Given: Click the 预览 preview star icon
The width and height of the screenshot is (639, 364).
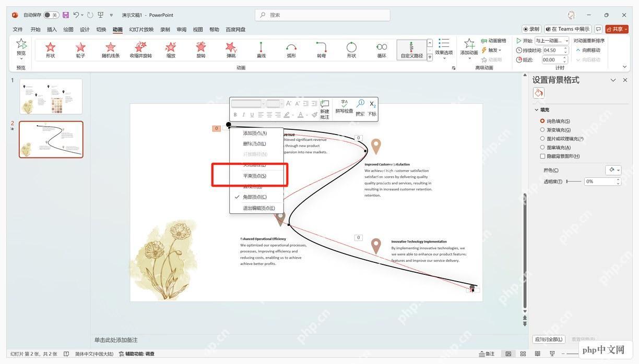Looking at the screenshot, I should click(x=21, y=44).
